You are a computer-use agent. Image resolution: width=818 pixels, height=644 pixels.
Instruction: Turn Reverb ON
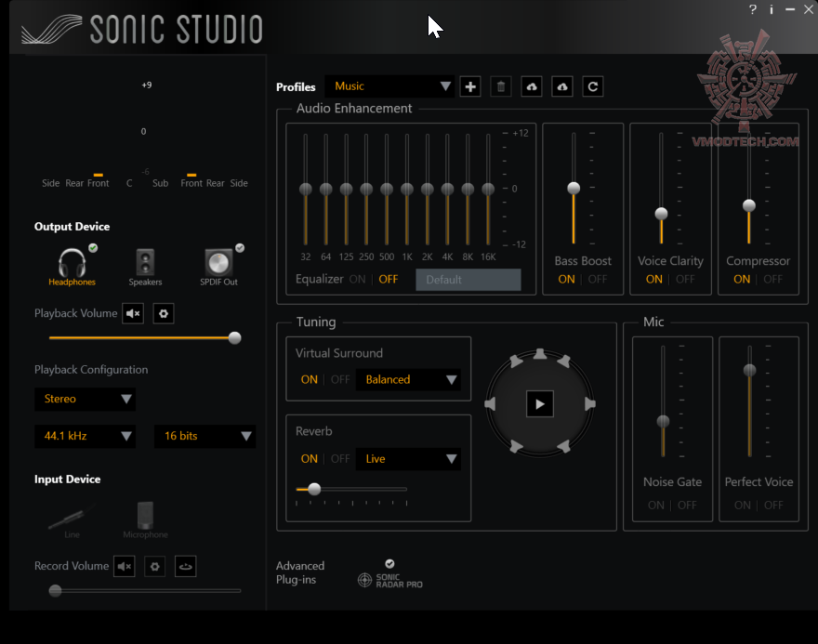point(310,459)
